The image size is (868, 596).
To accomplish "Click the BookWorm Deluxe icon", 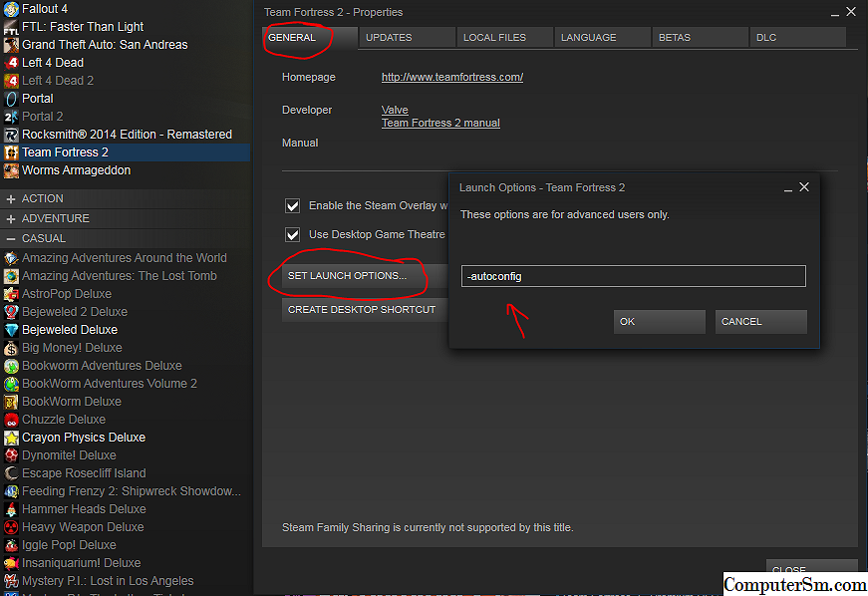I will tap(11, 402).
